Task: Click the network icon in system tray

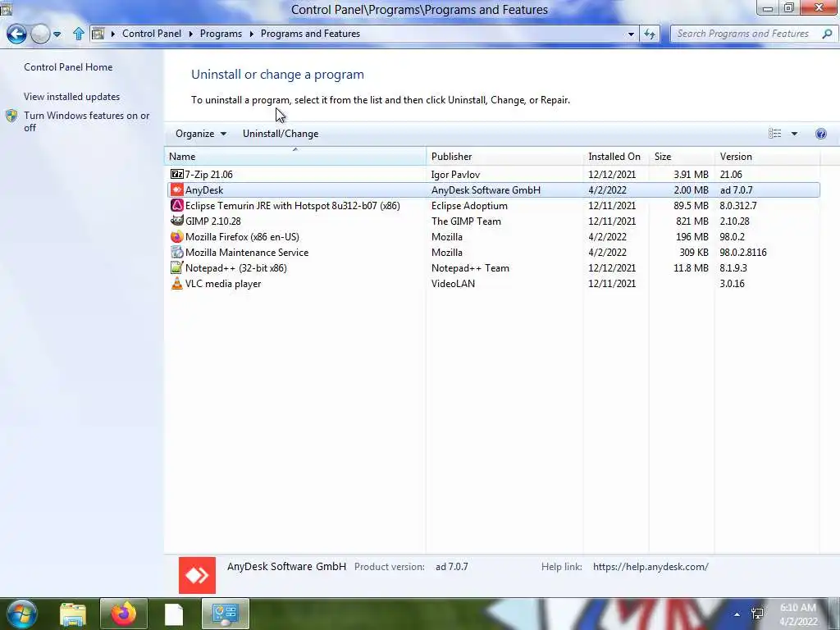Action: (757, 614)
